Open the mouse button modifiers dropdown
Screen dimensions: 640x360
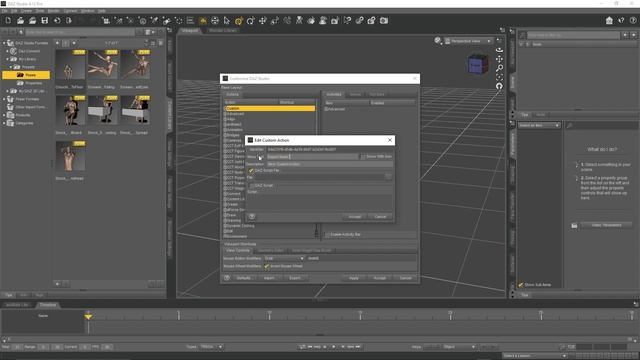point(284,258)
